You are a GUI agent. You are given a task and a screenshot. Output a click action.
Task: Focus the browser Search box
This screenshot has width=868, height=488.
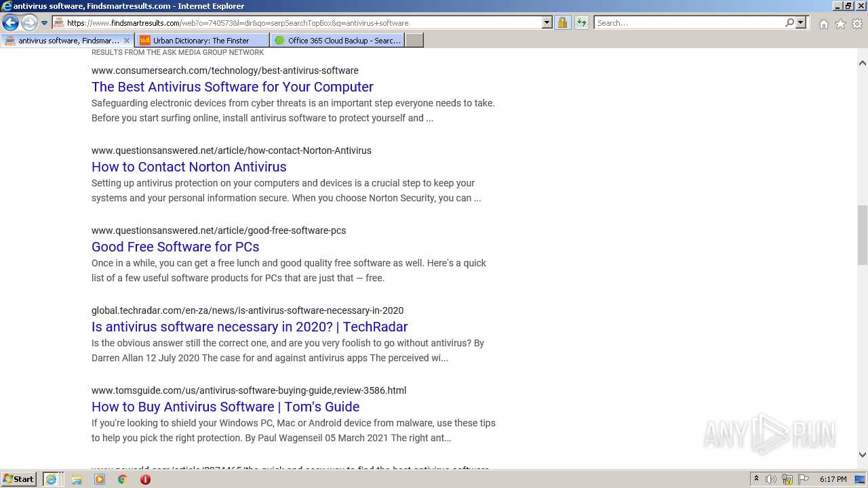[x=689, y=22]
